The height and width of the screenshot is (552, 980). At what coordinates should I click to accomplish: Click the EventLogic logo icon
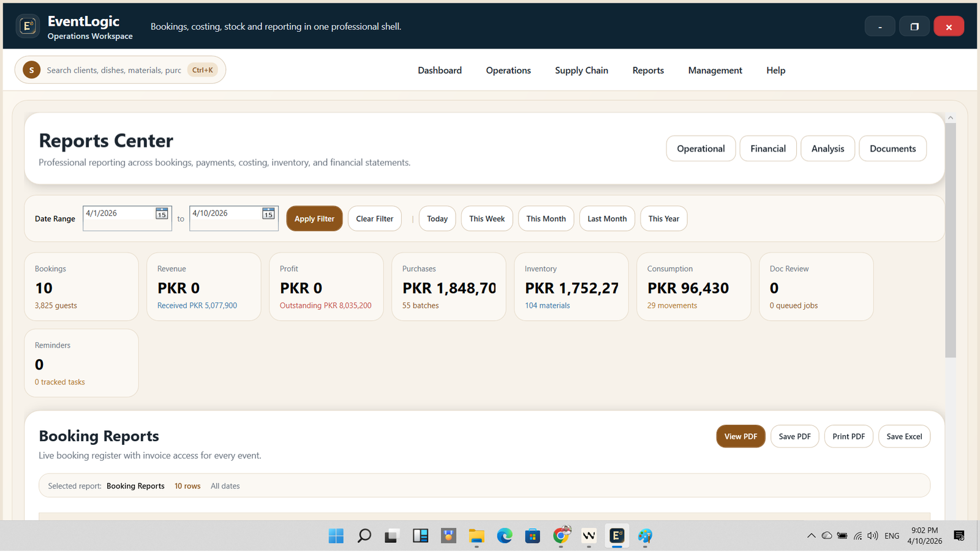28,26
